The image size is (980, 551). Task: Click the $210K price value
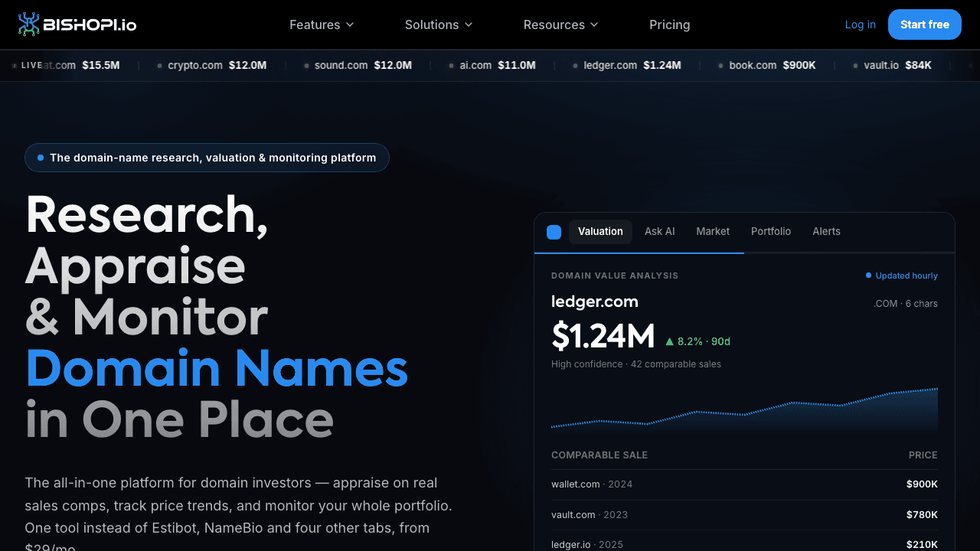coord(922,545)
